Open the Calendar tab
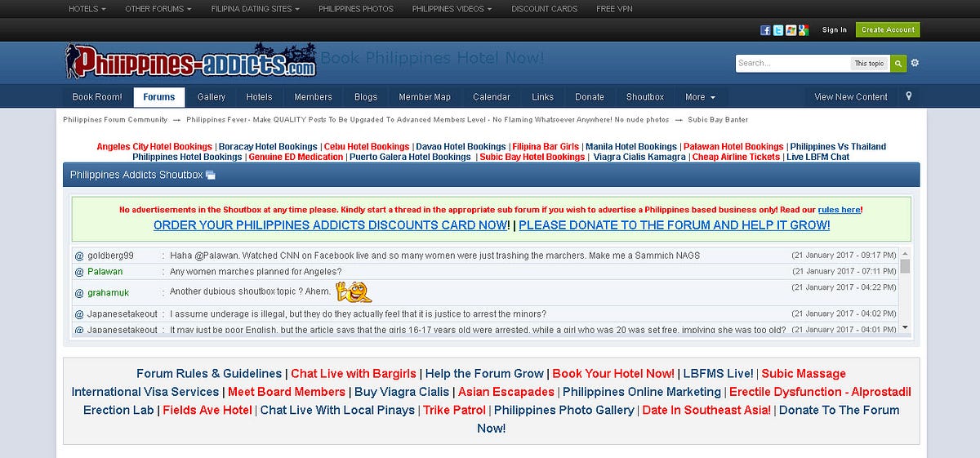Image resolution: width=980 pixels, height=458 pixels. pos(492,96)
